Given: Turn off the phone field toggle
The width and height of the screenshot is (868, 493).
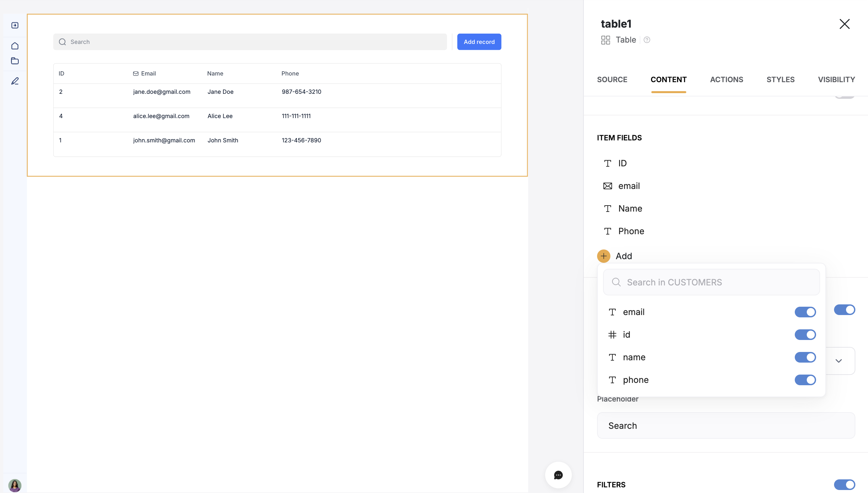Looking at the screenshot, I should click(805, 380).
